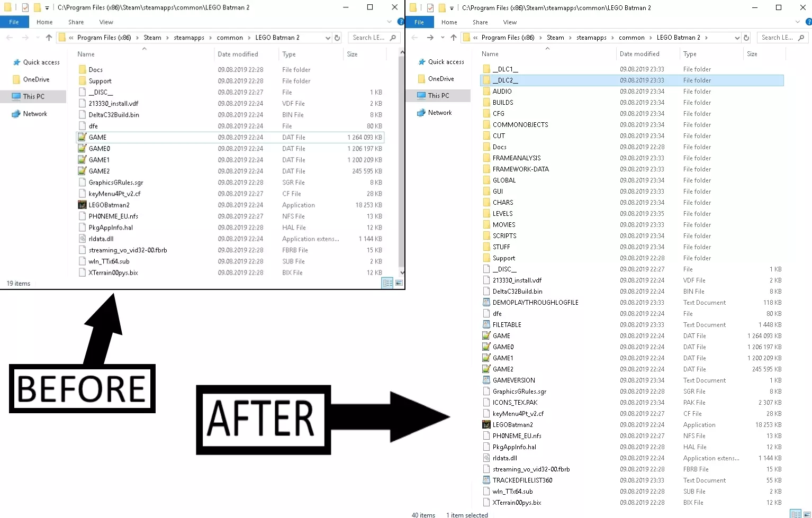Open the Share tab in left window
The width and height of the screenshot is (812, 518).
point(76,22)
